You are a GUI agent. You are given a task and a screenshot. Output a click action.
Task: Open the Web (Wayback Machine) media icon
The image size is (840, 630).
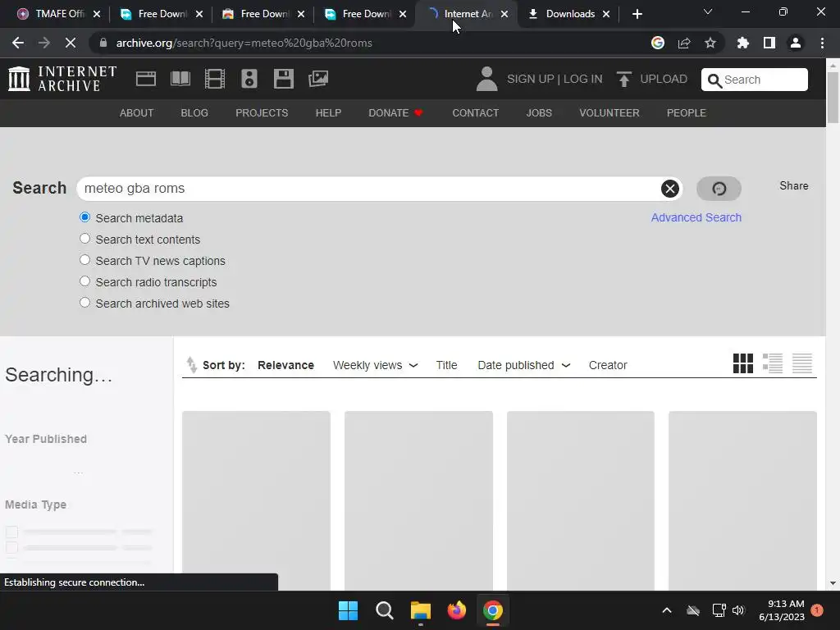[x=146, y=79]
